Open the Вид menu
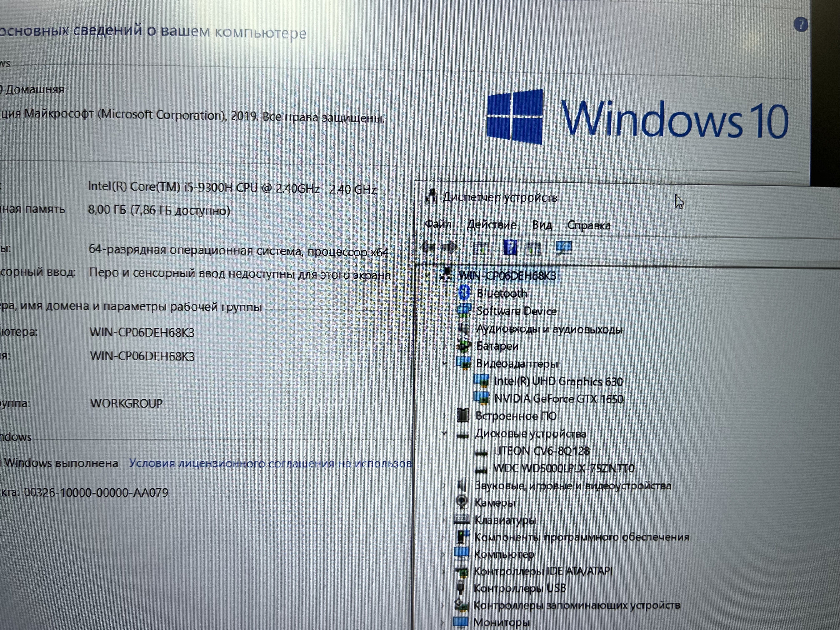The width and height of the screenshot is (840, 630). point(541,225)
